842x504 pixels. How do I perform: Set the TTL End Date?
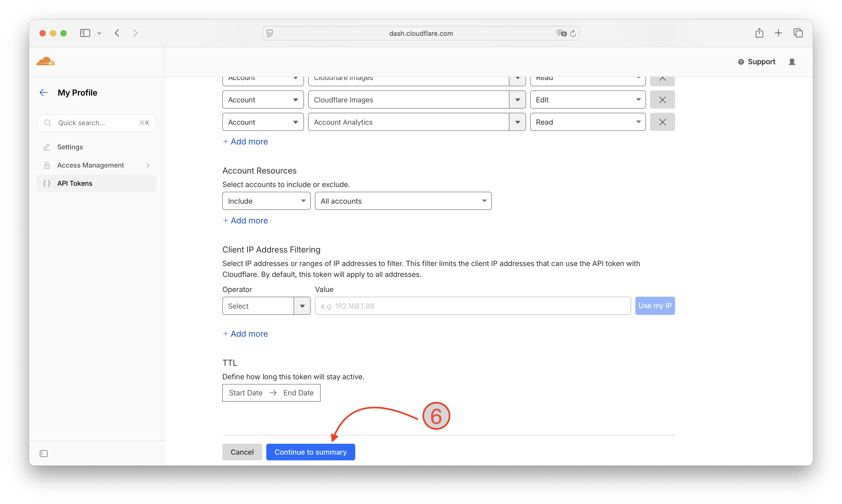[x=298, y=393]
